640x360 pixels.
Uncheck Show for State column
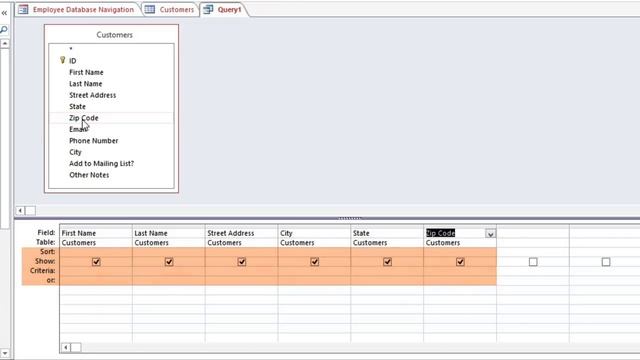[x=387, y=262]
